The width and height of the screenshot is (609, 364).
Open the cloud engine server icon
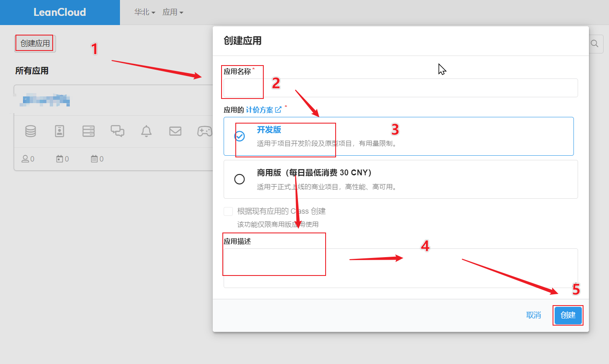(x=89, y=131)
